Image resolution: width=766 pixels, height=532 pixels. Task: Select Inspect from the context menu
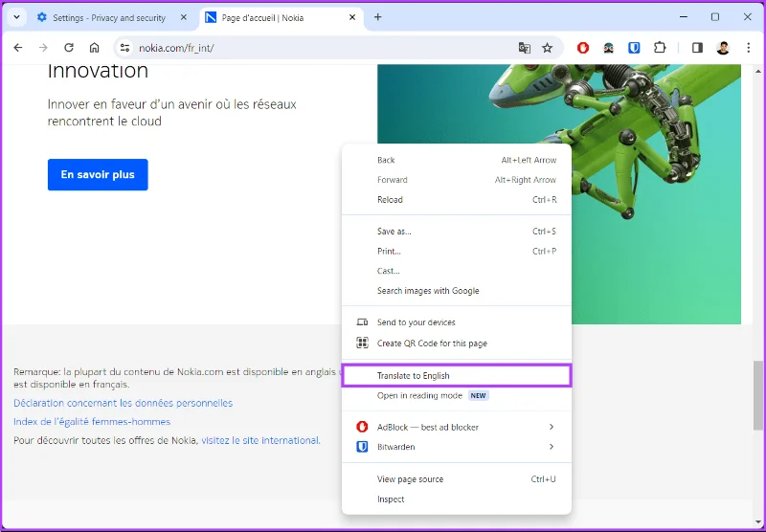457,499
